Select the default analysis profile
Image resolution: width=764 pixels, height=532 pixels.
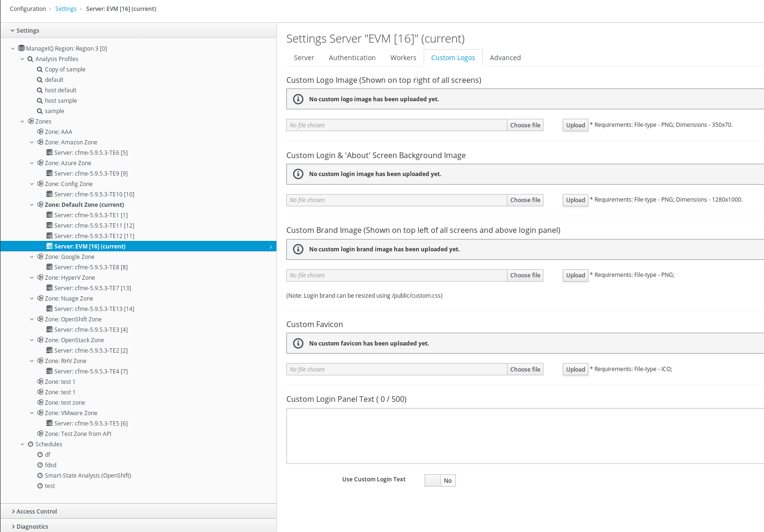click(54, 80)
